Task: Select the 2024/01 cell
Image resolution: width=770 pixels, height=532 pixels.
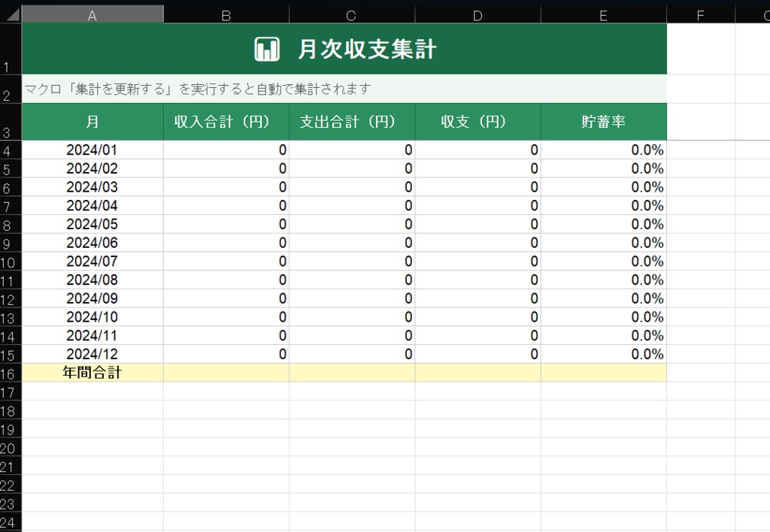Action: (92, 150)
